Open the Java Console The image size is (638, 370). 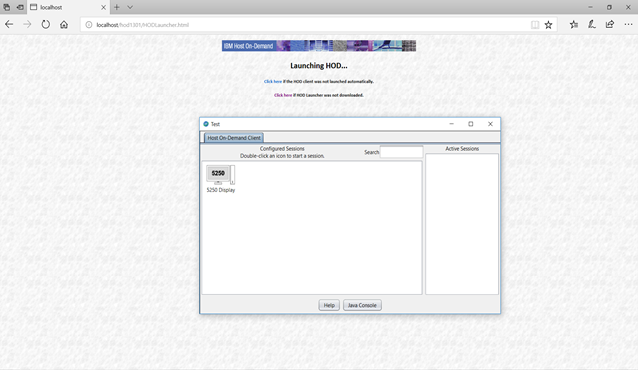362,305
